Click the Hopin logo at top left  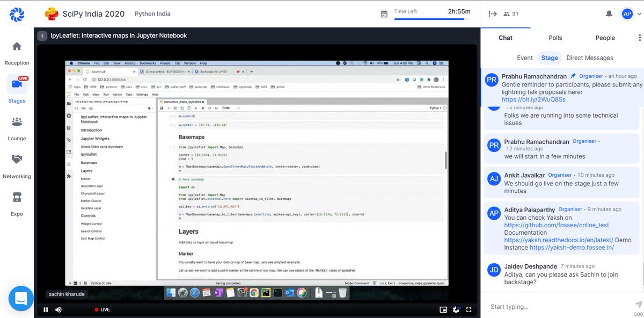click(17, 14)
